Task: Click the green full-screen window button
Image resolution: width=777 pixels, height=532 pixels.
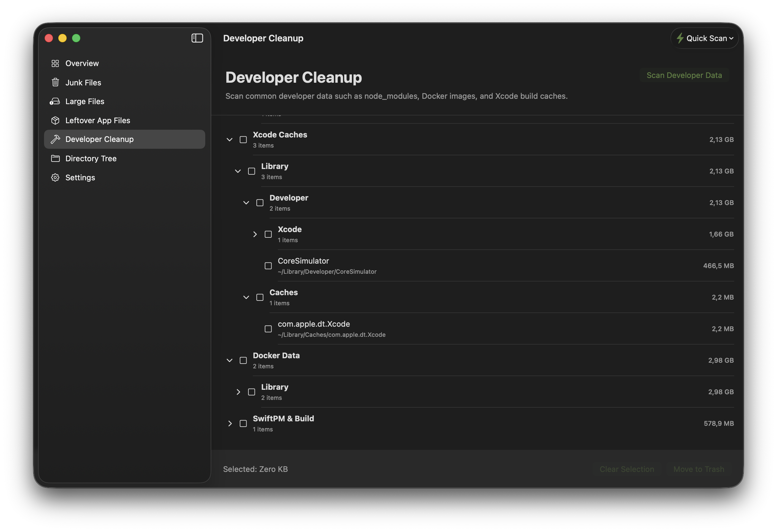Action: [76, 38]
